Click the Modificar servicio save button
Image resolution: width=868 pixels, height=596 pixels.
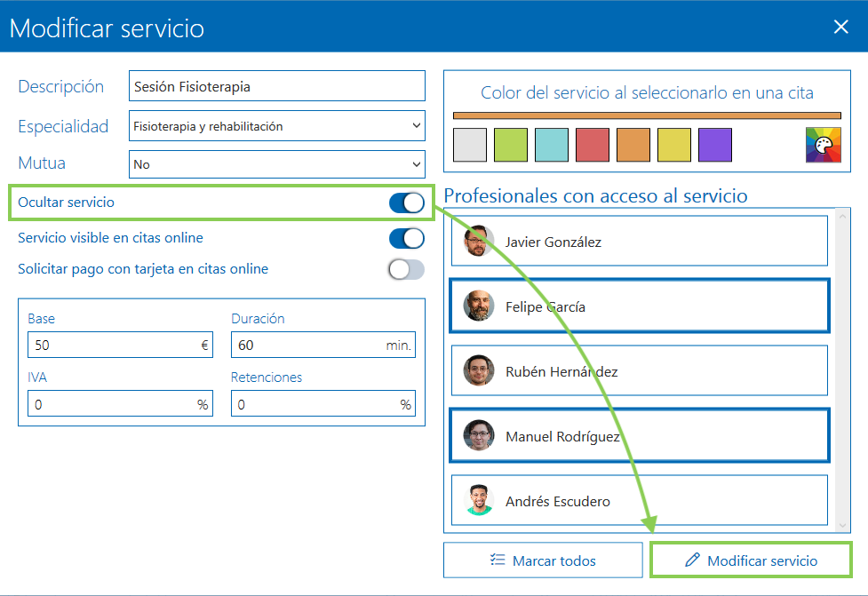click(x=751, y=560)
